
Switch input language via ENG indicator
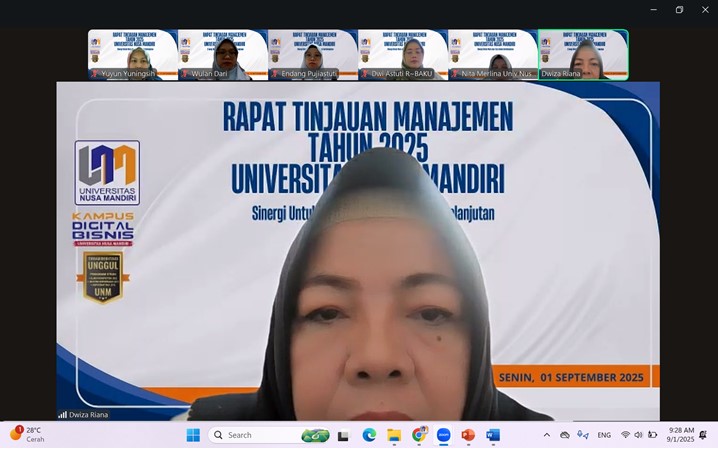click(x=604, y=435)
